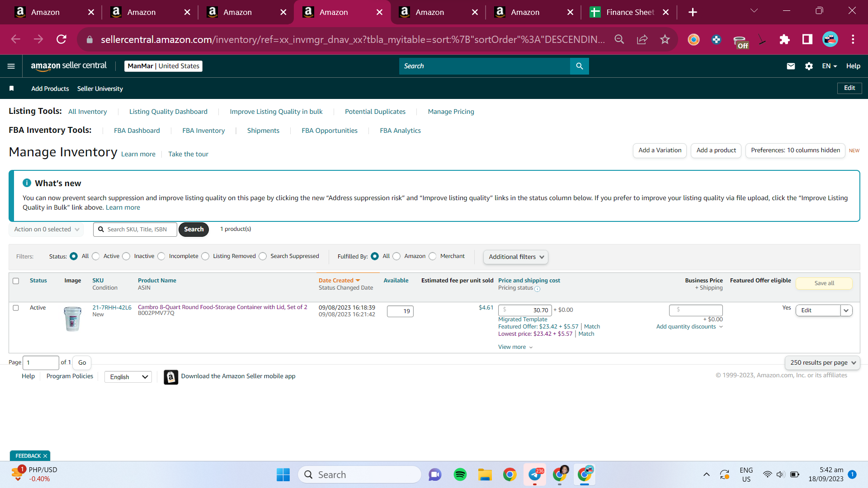
Task: Change the 250 results per page dropdown
Action: tap(822, 363)
